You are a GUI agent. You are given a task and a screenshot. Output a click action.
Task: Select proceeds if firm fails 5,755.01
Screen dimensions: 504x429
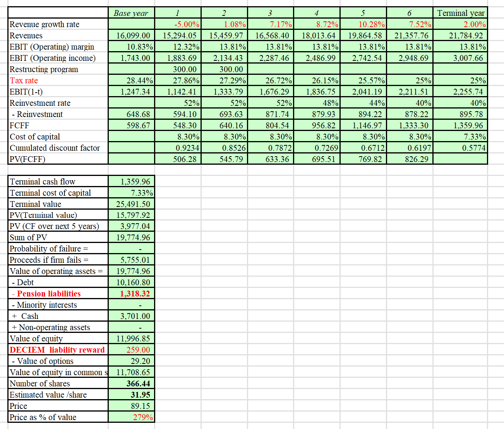131,260
